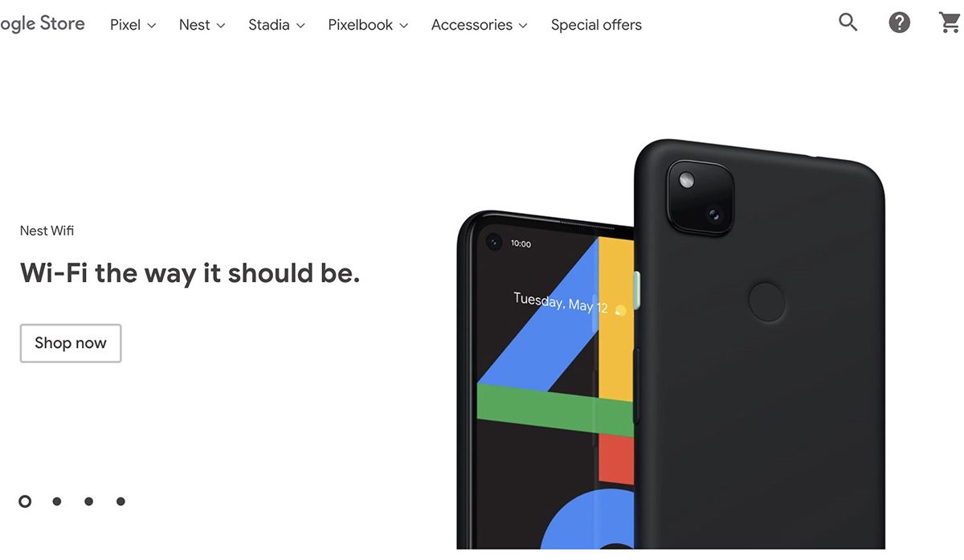Click the Pixel phone back image
The height and width of the screenshot is (560, 964).
click(x=759, y=345)
